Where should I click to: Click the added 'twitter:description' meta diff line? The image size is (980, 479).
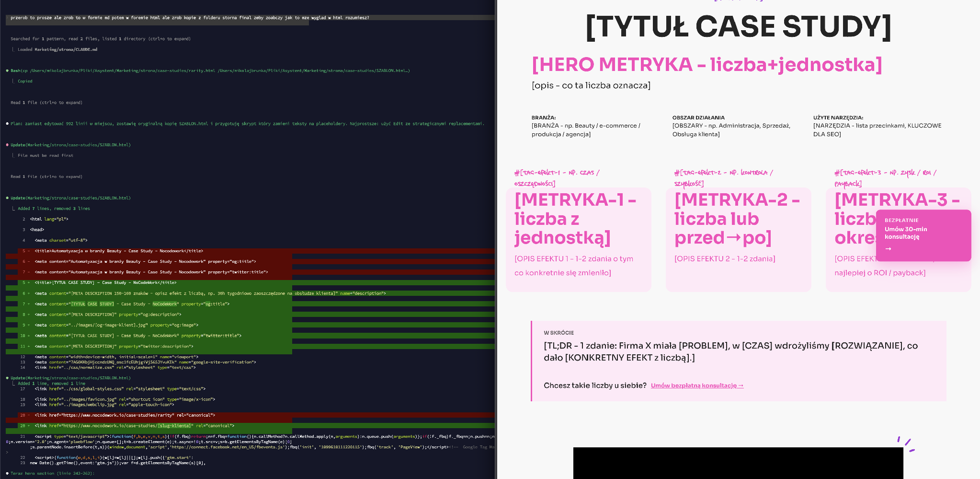pyautogui.click(x=114, y=346)
